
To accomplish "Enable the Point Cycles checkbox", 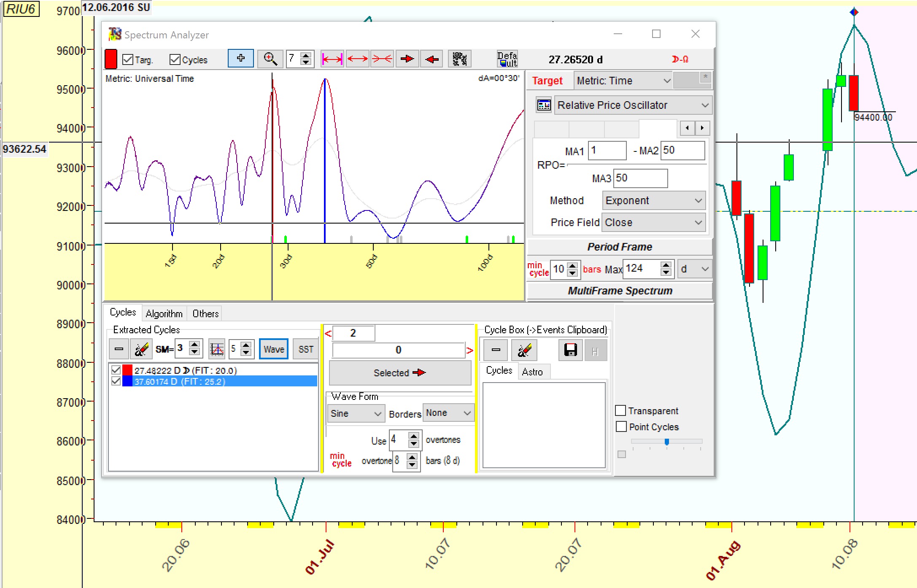I will click(621, 426).
